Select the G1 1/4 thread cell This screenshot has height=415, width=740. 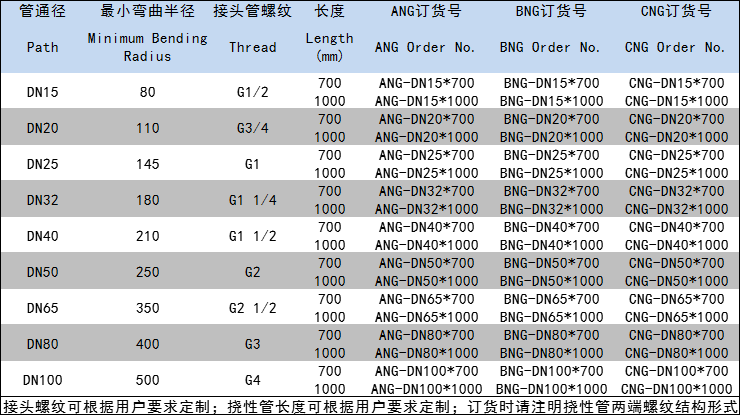pyautogui.click(x=252, y=199)
